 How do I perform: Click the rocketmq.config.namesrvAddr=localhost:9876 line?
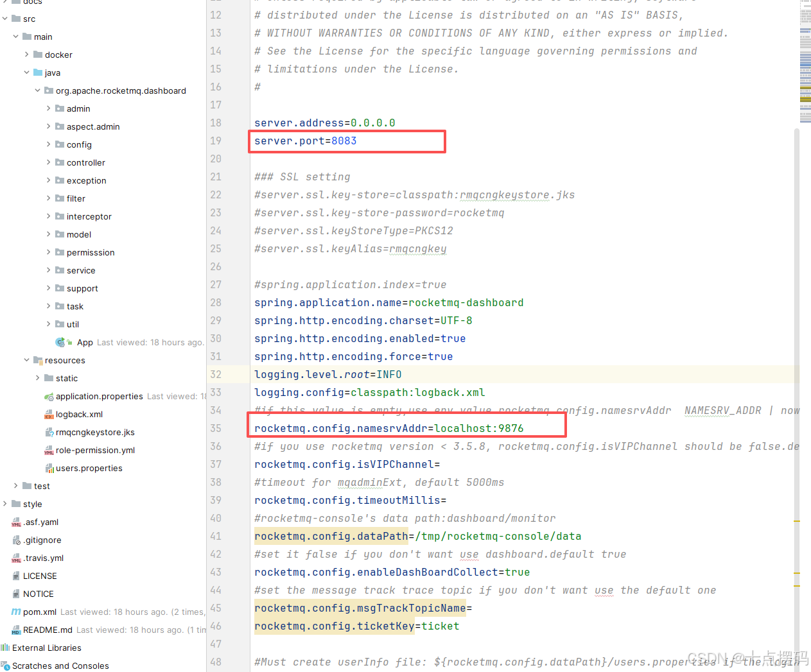pyautogui.click(x=389, y=428)
